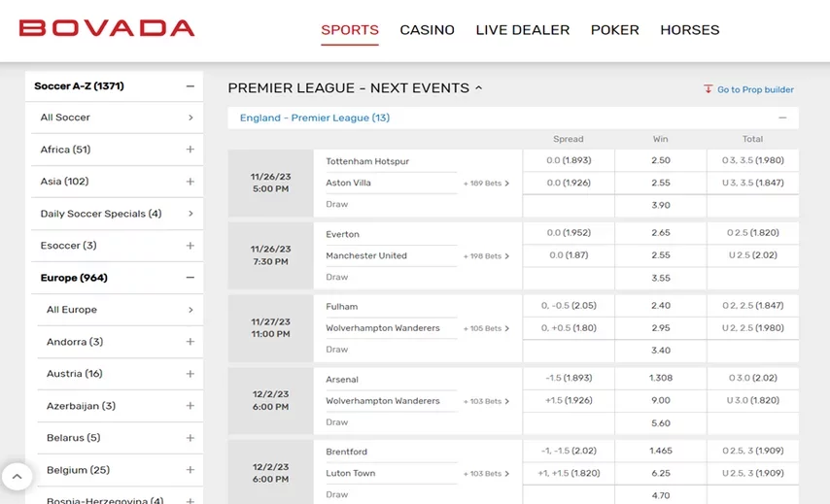Image resolution: width=830 pixels, height=504 pixels.
Task: Open the Poker tab
Action: (x=614, y=30)
